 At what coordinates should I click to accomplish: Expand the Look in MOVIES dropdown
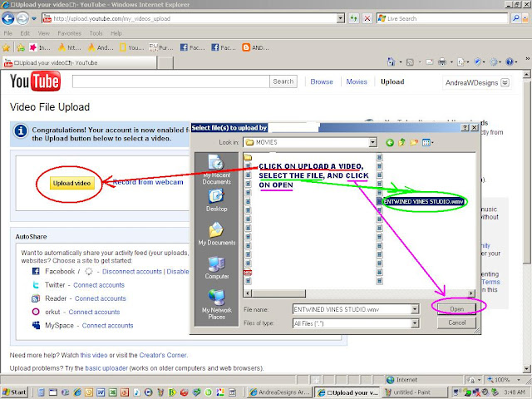coord(373,142)
